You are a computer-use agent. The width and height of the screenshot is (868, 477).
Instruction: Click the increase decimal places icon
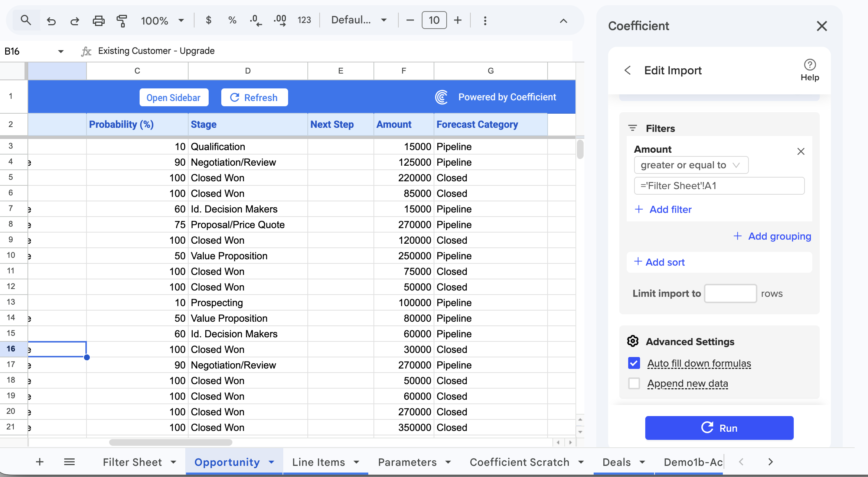[280, 20]
